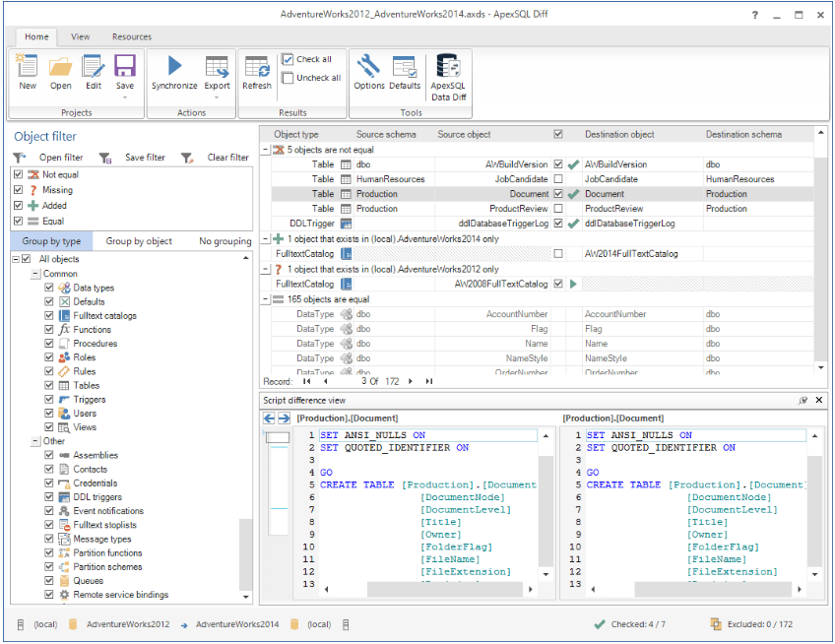Collapse the '165 objects are equal' group
Screen dimensions: 835x644
tap(265, 299)
